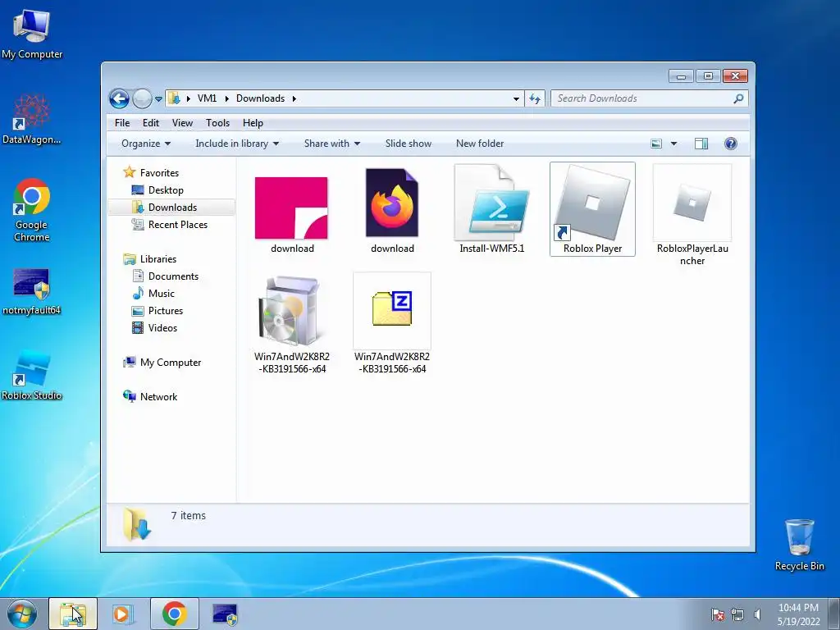This screenshot has height=630, width=840.
Task: Select Recent Places under Favorites
Action: [177, 225]
